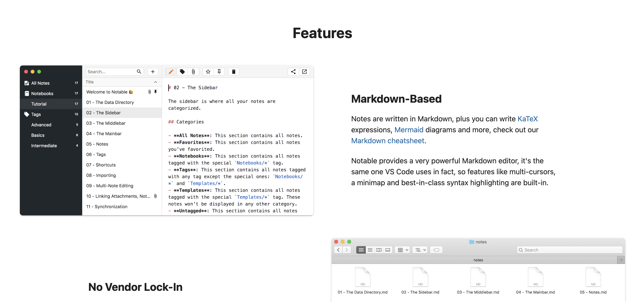Delete the note using the trash icon

pos(233,72)
